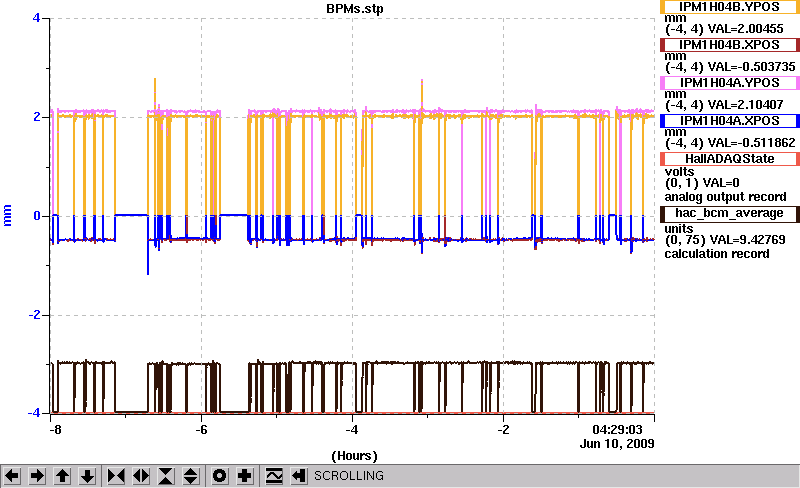This screenshot has height=488, width=800.
Task: Click the VAL=2.00455 reading
Action: pyautogui.click(x=745, y=29)
